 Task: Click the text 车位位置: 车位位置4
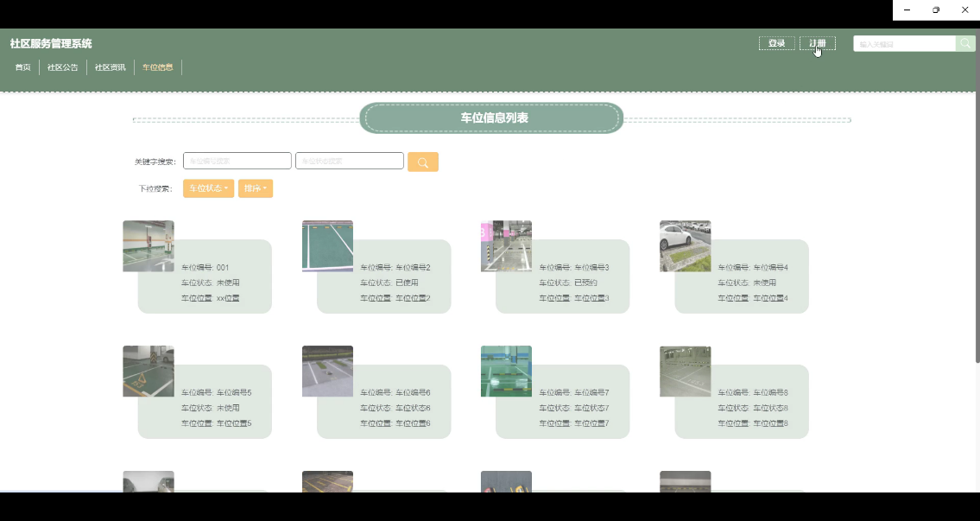(x=753, y=298)
